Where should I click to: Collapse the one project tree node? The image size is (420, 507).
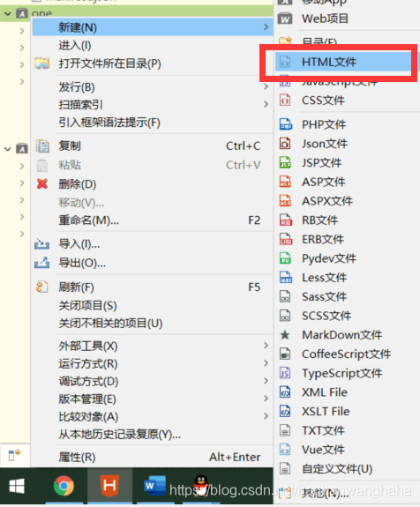coord(7,13)
